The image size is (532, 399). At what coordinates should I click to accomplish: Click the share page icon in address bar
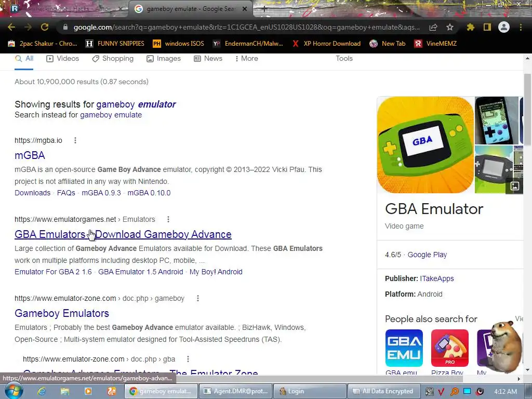tap(433, 27)
